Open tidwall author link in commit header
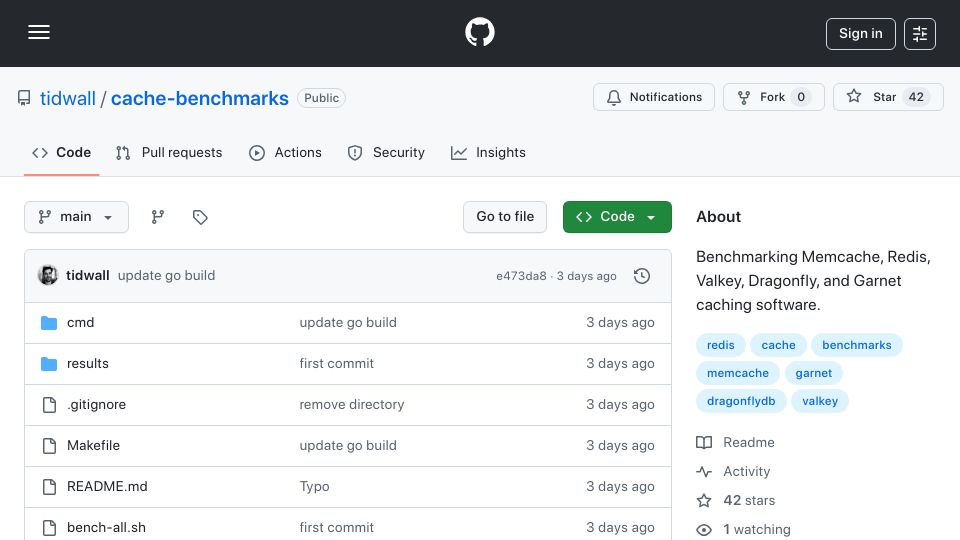 [x=88, y=276]
